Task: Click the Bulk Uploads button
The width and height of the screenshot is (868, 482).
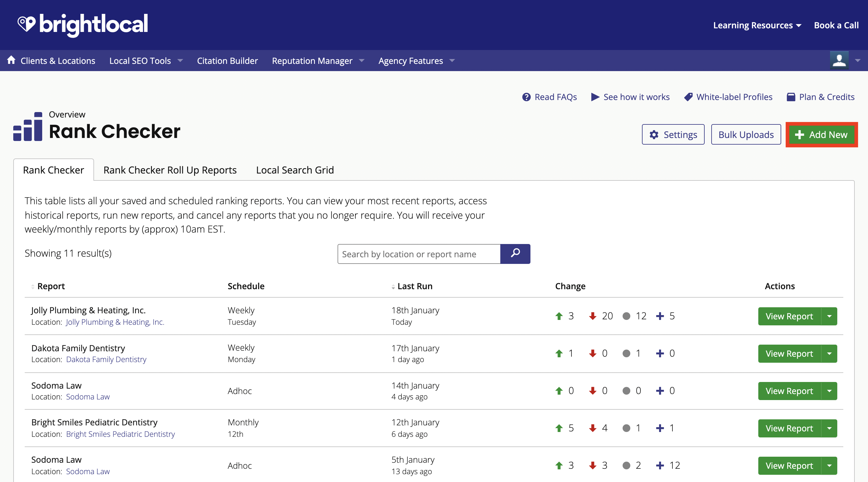Action: (x=746, y=134)
